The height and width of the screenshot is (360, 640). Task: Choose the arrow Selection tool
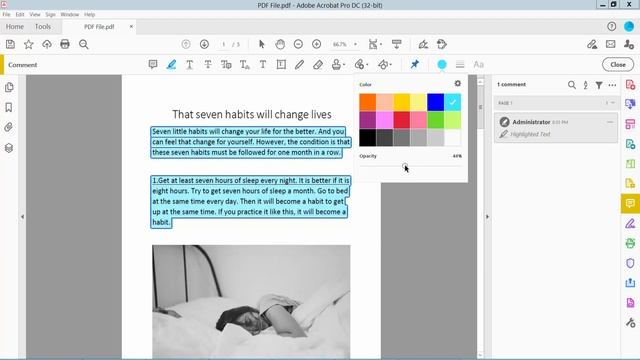pos(262,44)
